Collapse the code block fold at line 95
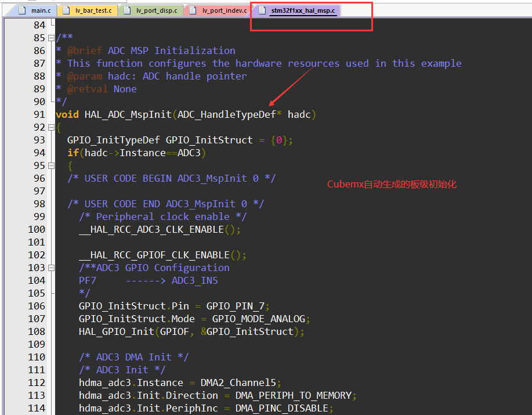 51,165
